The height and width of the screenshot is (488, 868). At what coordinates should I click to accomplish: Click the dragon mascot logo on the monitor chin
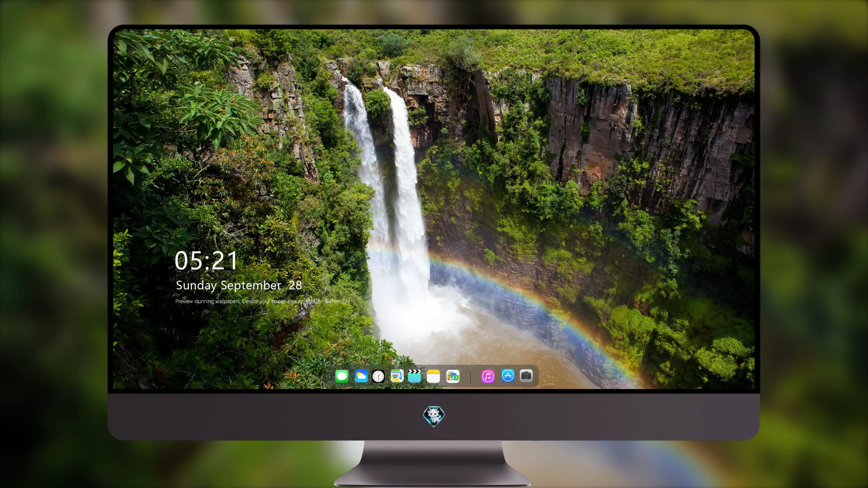pyautogui.click(x=434, y=416)
